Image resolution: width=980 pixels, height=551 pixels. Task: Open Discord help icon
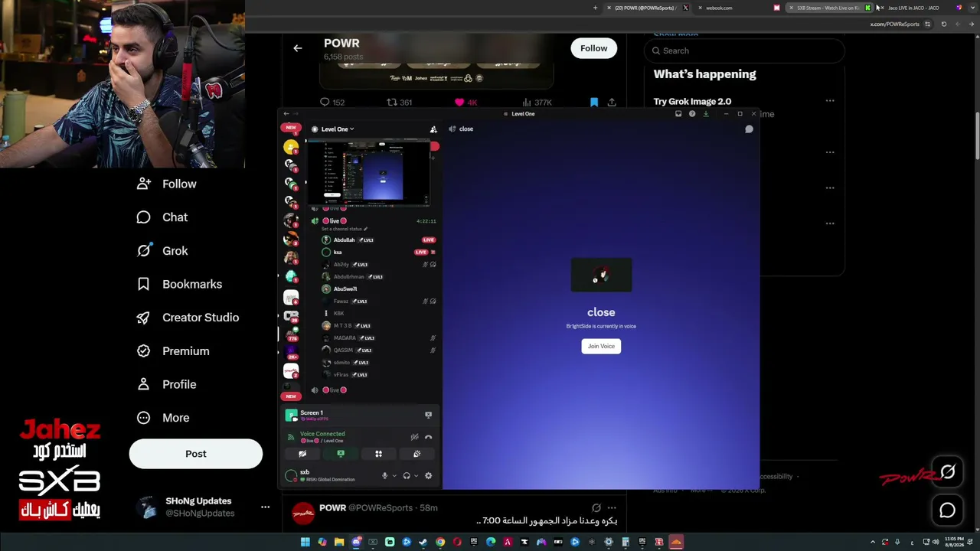[692, 114]
